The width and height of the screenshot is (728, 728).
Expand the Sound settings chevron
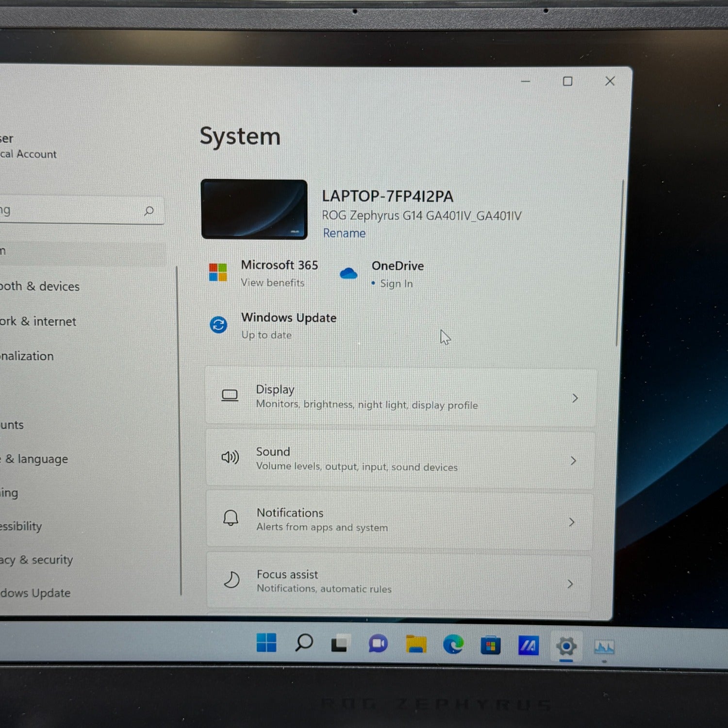tap(573, 461)
